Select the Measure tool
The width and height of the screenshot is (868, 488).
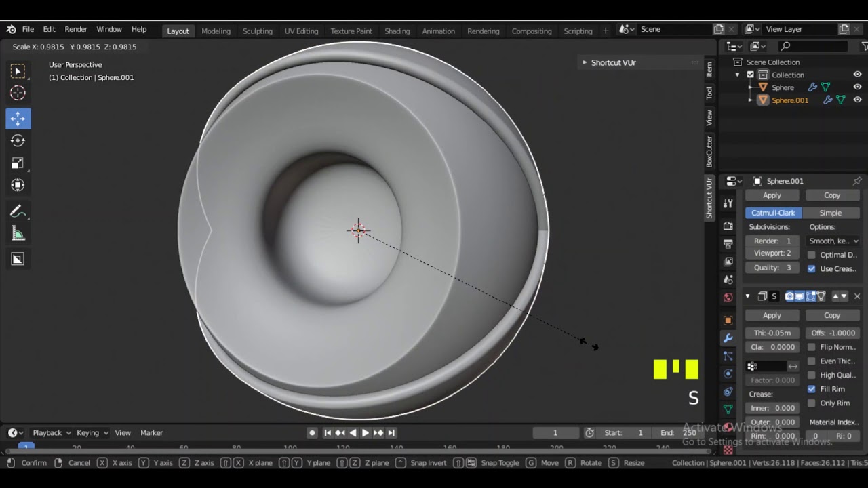(x=18, y=233)
